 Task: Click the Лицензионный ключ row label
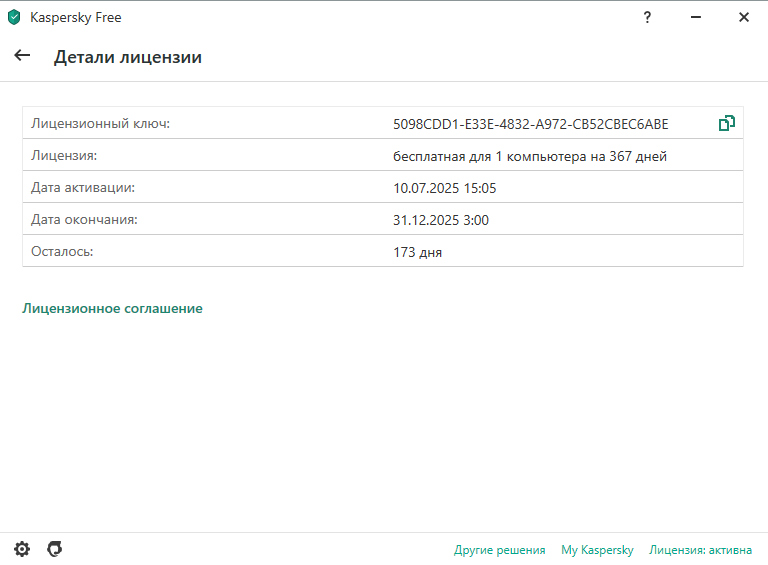click(x=101, y=124)
